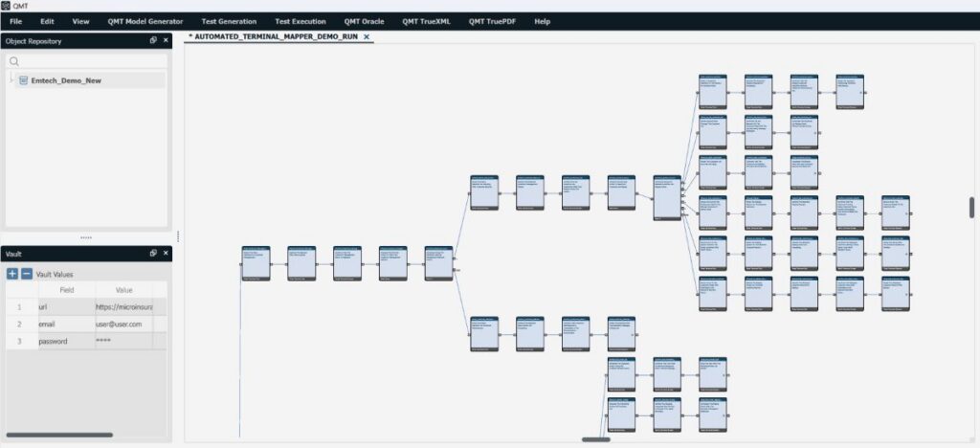This screenshot has height=448, width=980.
Task: Open the Edit menu
Action: coord(48,21)
